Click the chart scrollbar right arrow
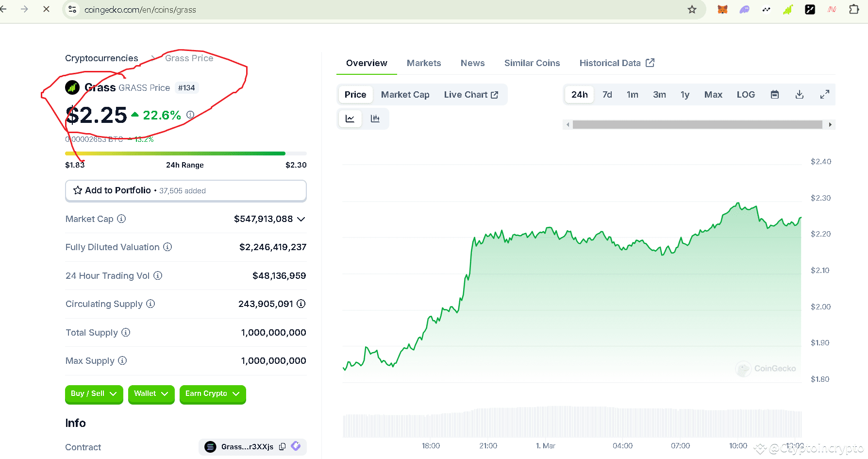The height and width of the screenshot is (459, 868). pyautogui.click(x=830, y=125)
